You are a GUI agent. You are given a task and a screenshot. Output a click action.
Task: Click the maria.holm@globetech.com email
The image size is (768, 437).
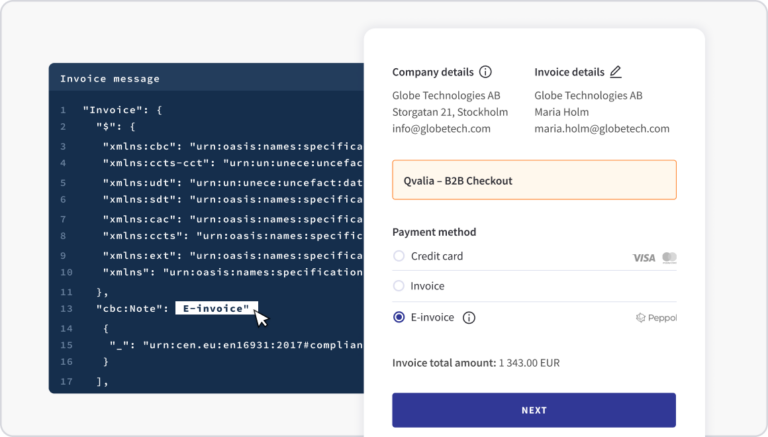601,129
